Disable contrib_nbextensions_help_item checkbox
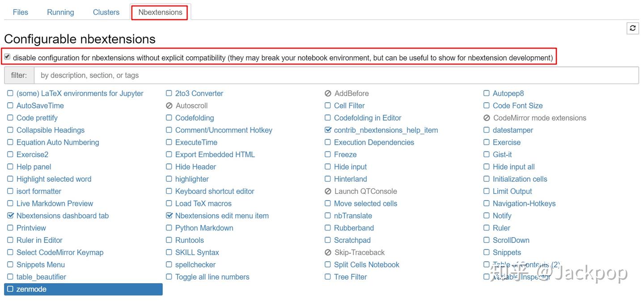This screenshot has height=301, width=644. (x=328, y=130)
